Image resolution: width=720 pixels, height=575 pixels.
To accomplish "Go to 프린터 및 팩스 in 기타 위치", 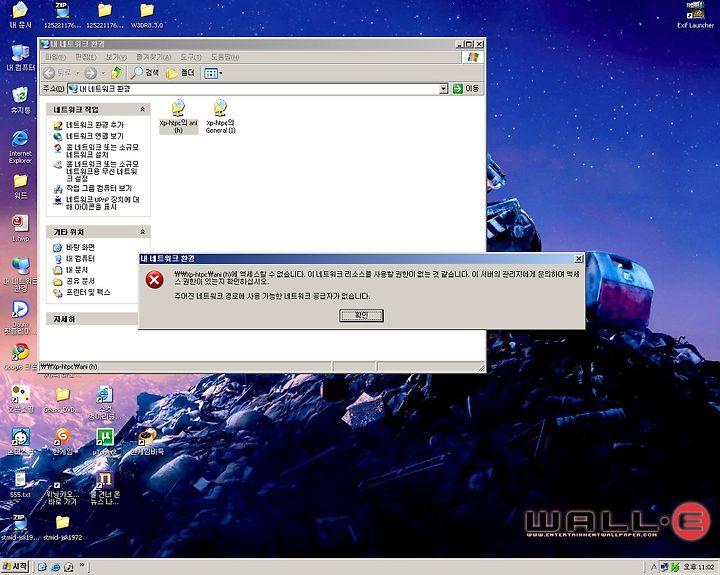I will pyautogui.click(x=88, y=292).
